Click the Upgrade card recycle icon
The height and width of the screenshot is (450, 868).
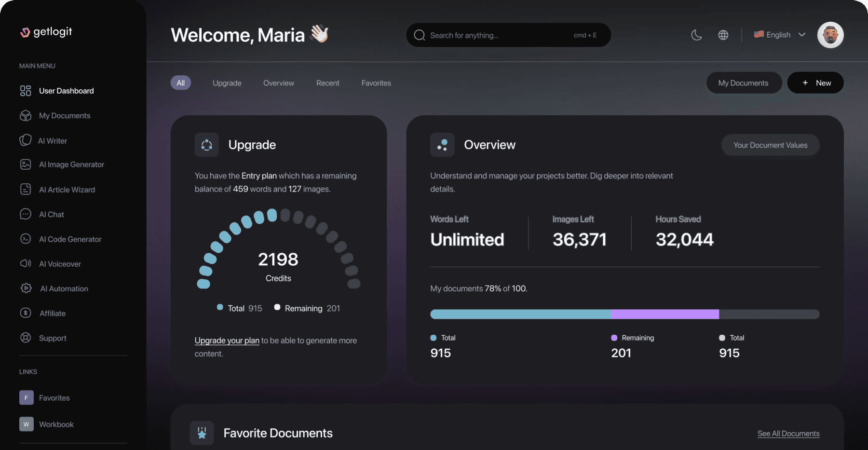tap(206, 145)
